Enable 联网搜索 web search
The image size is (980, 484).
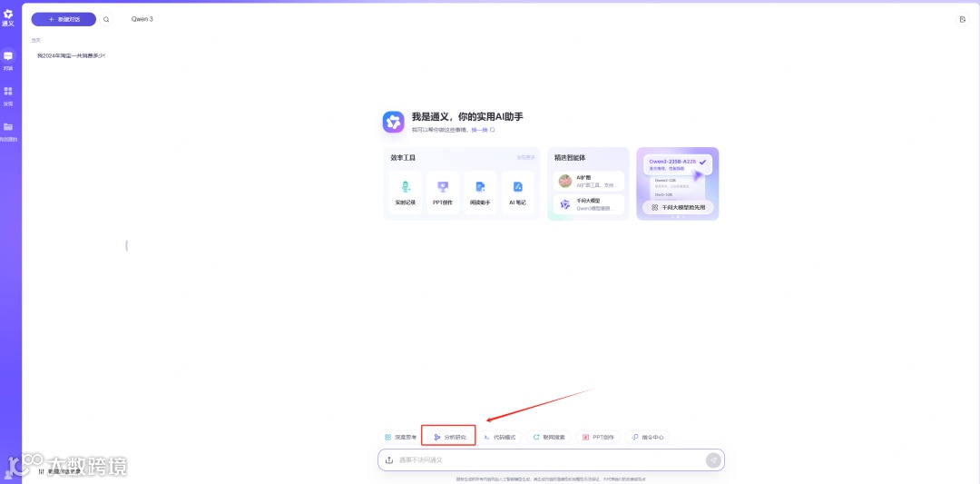click(548, 437)
